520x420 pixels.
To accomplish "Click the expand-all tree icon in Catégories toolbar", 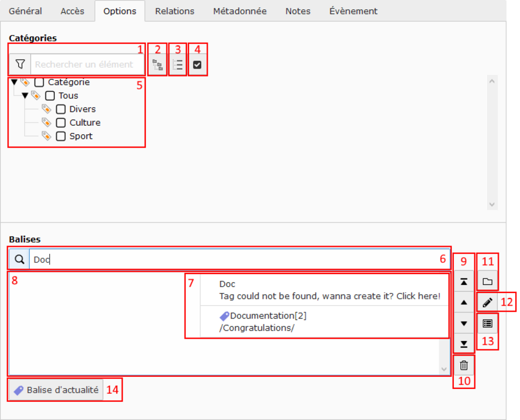I will pos(157,64).
